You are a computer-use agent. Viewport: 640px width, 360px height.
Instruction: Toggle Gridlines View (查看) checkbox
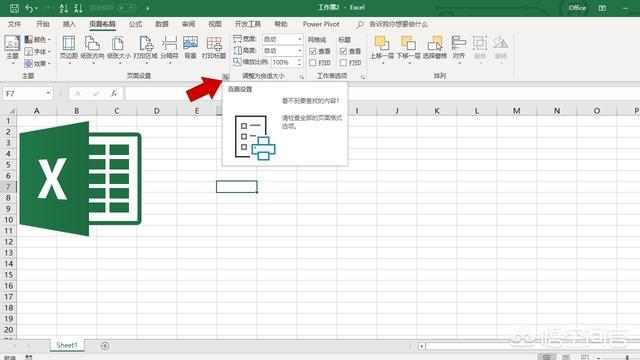pos(313,51)
